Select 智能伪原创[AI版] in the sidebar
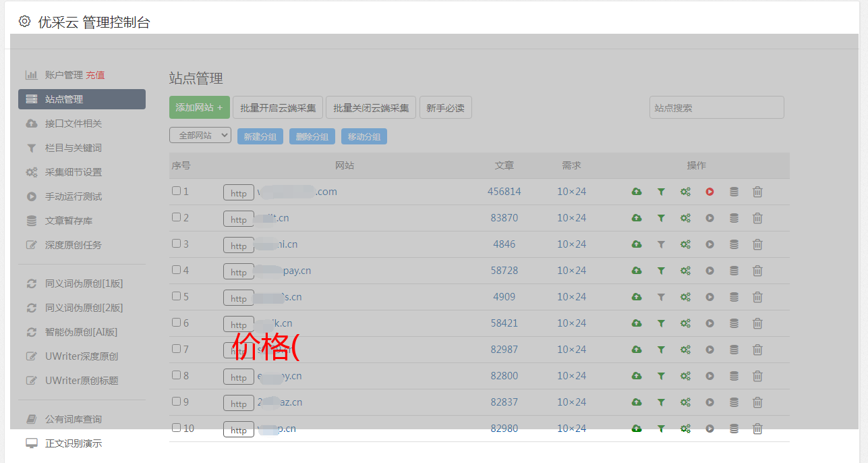868x463 pixels. point(82,332)
